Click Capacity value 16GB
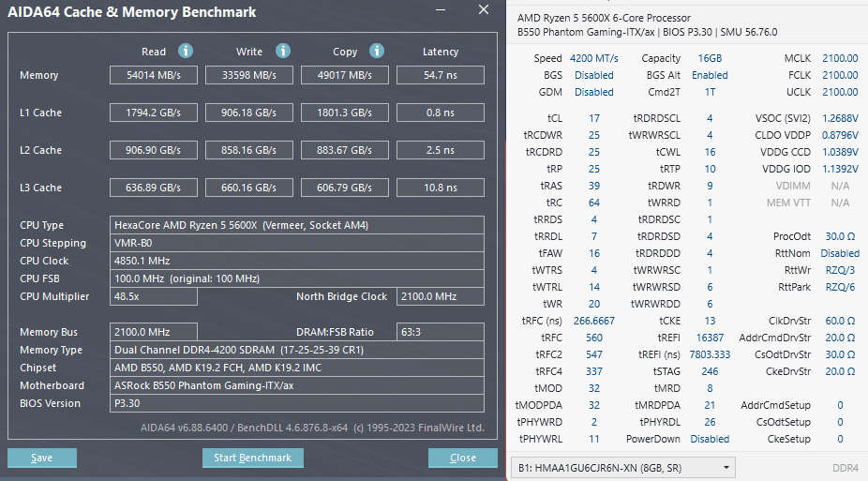Screen dimensions: 868x481 coord(710,58)
